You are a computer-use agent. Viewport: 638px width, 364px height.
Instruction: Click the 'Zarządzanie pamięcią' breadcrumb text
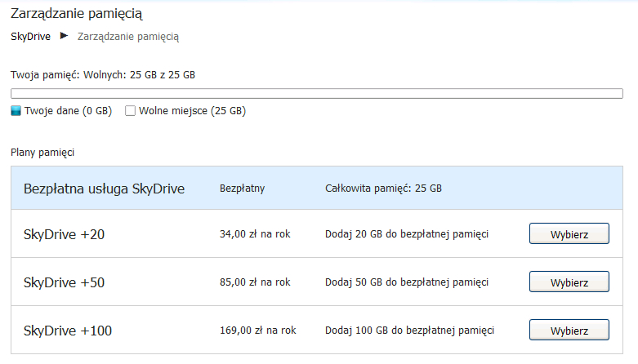(128, 37)
